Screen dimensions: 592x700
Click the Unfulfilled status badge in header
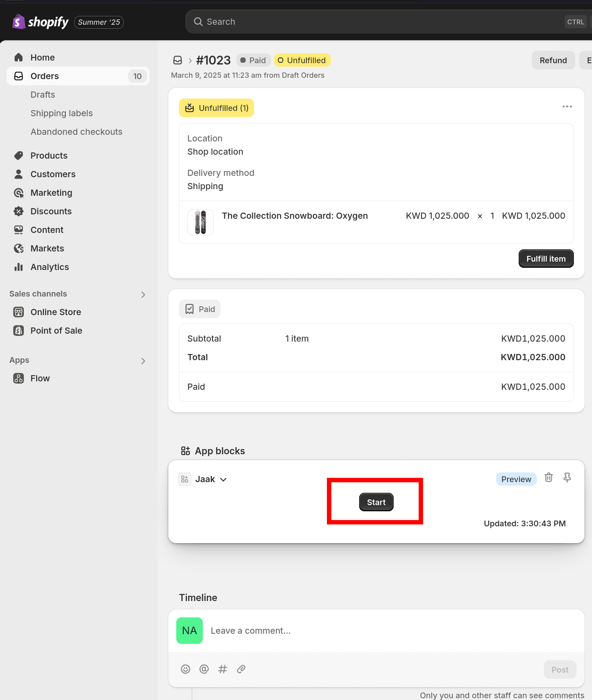pos(302,60)
